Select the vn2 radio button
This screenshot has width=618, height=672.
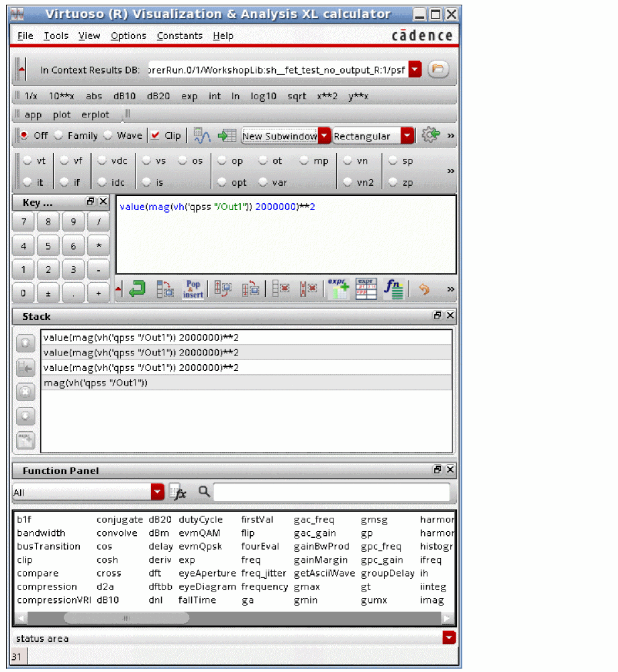coord(348,182)
